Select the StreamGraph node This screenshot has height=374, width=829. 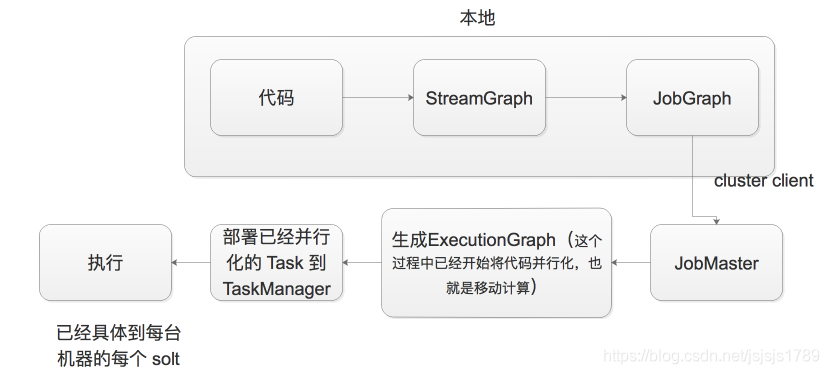click(479, 97)
